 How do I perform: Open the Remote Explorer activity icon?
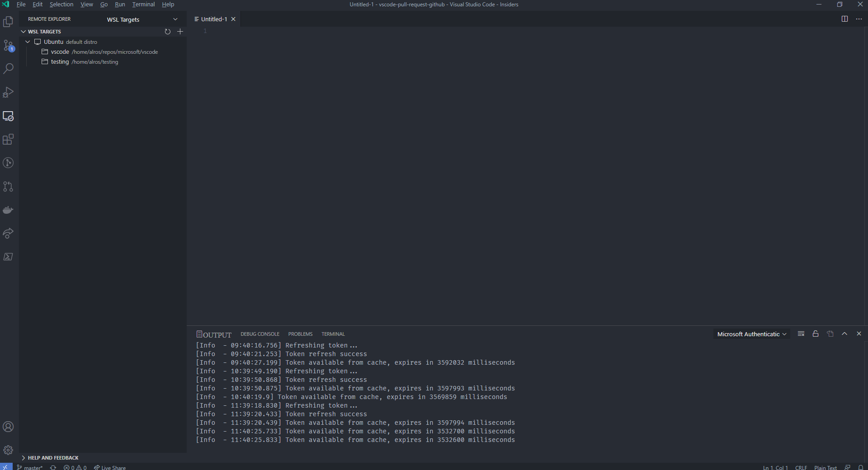pos(8,116)
